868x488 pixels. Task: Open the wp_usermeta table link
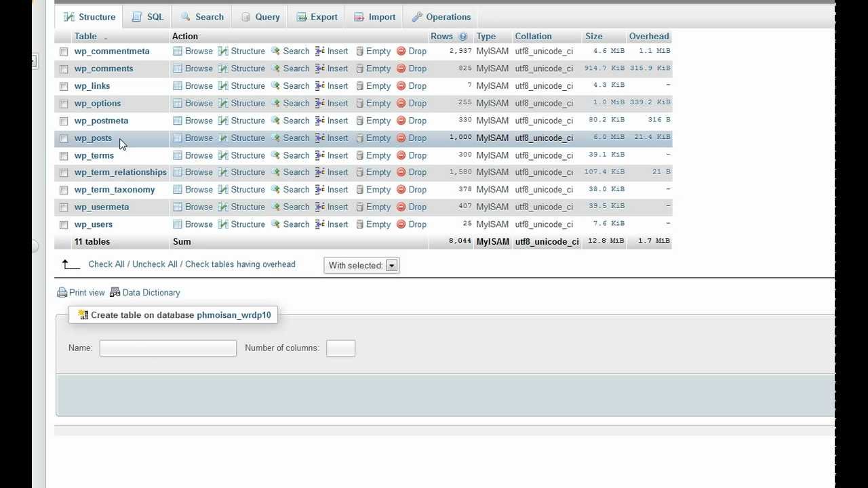pyautogui.click(x=102, y=207)
